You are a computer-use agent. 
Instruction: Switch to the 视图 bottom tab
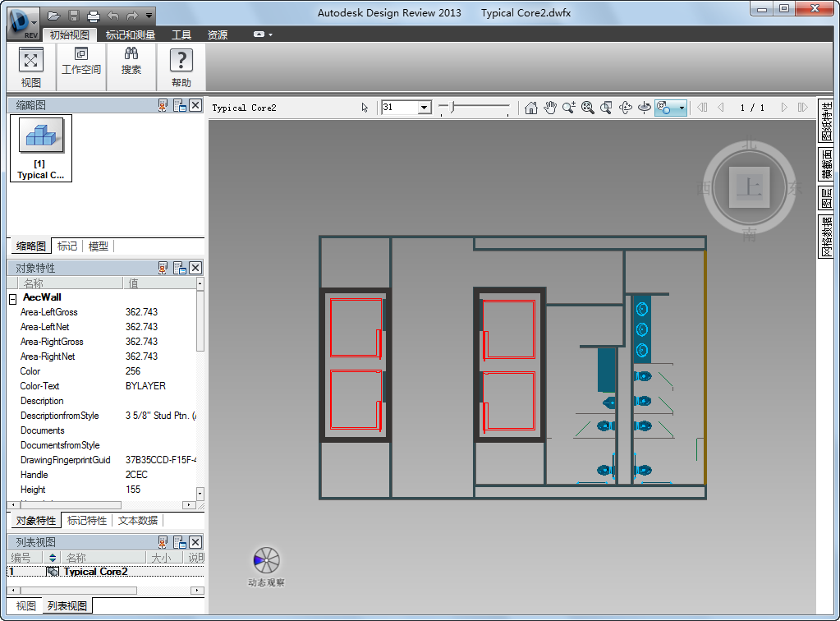(25, 605)
